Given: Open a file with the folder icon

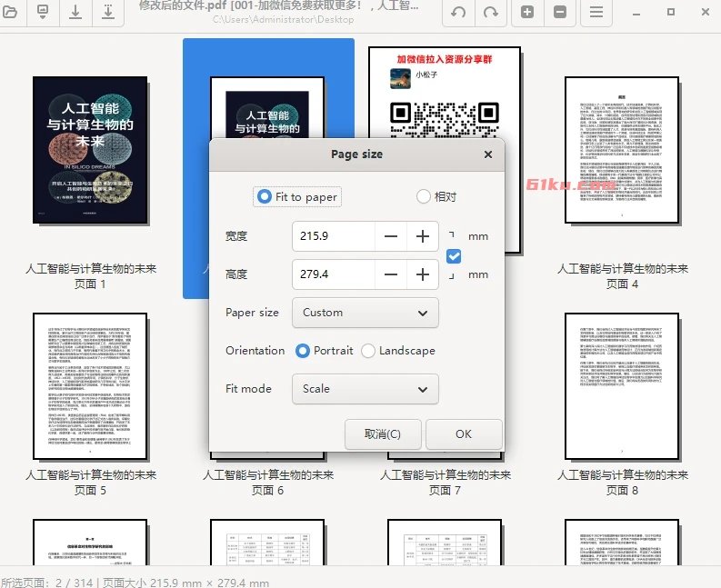Looking at the screenshot, I should point(10,12).
